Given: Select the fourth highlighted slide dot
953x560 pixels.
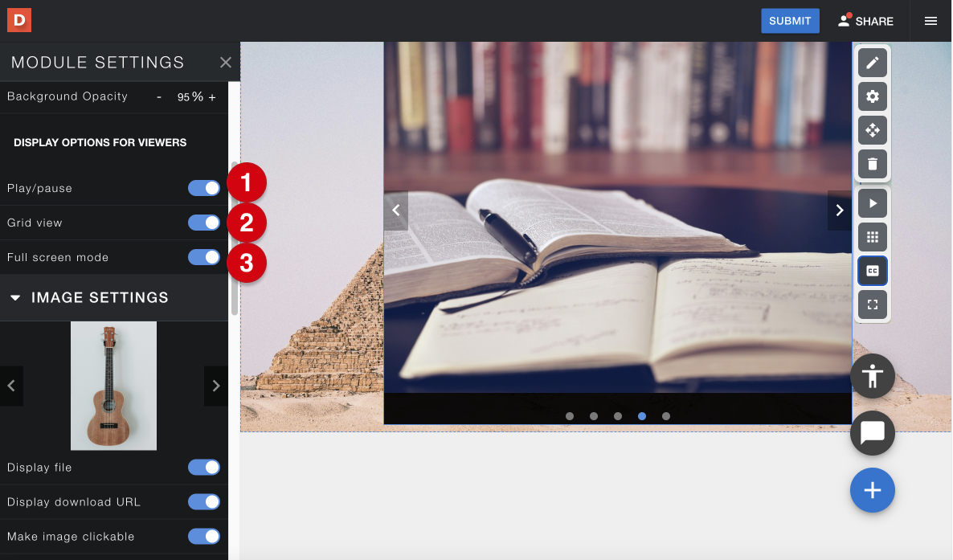Looking at the screenshot, I should [642, 416].
